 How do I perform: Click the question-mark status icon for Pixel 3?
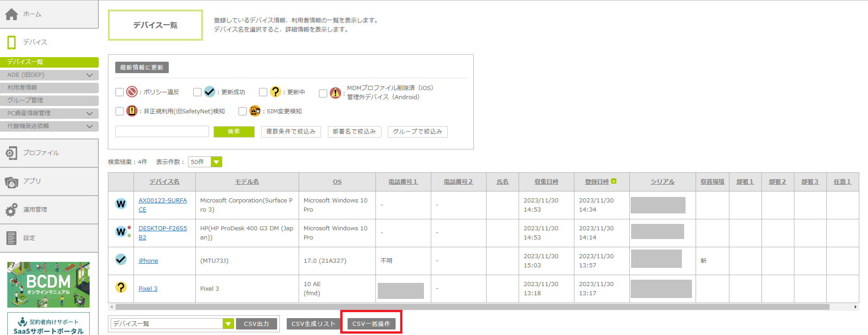[121, 287]
